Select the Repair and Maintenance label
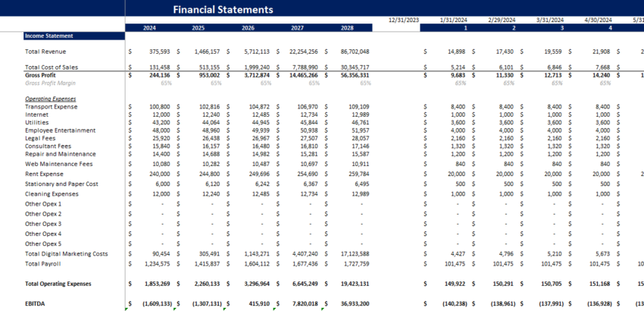Viewport: 644px width, 311px height. click(x=61, y=154)
